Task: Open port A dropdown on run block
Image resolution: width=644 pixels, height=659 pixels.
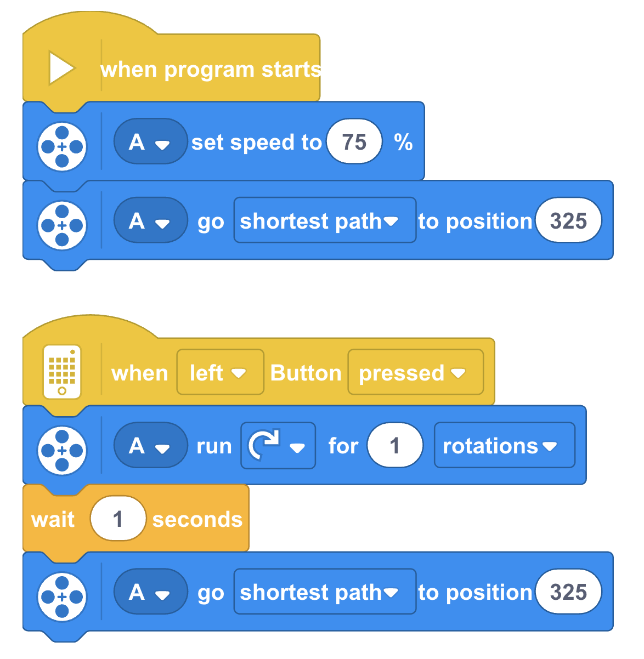Action: coord(150,445)
